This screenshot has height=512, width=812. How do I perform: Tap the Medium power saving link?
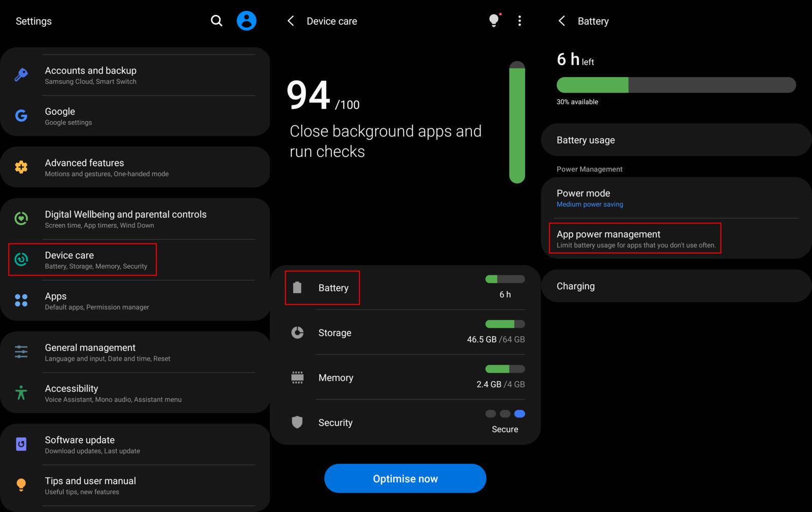pyautogui.click(x=590, y=204)
